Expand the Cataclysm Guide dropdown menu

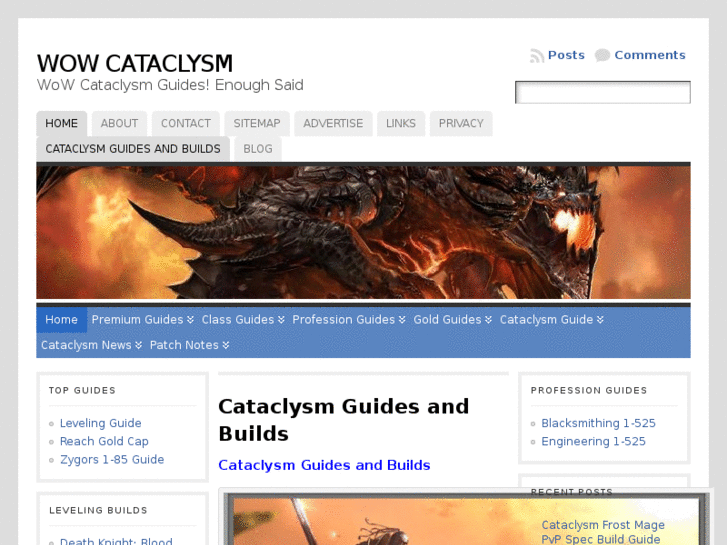[551, 320]
